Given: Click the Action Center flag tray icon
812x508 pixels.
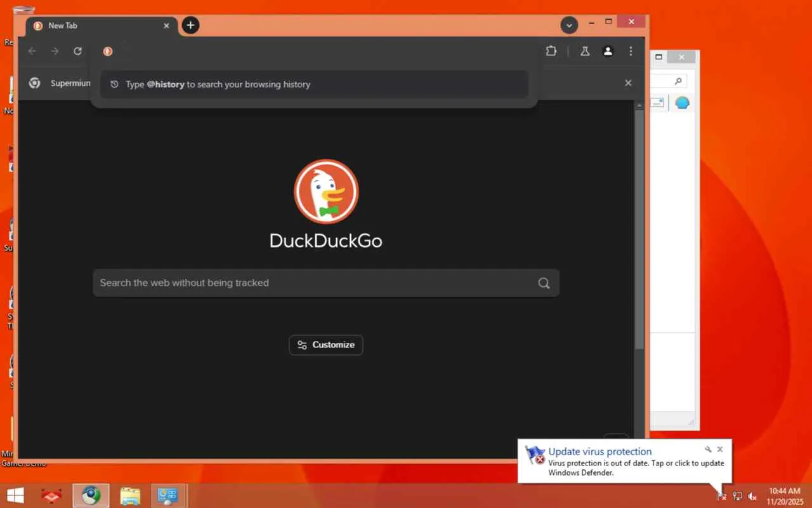Looking at the screenshot, I should tap(722, 496).
